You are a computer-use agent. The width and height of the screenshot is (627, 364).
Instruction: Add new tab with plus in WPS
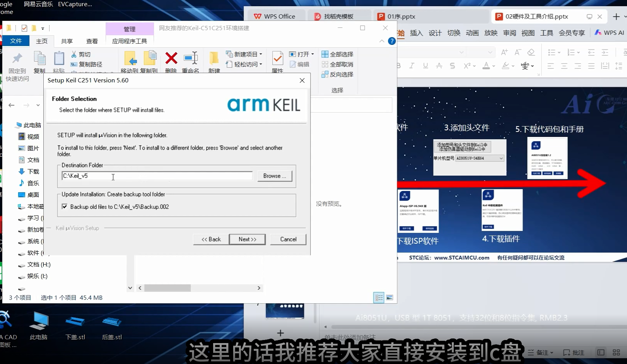point(617,17)
